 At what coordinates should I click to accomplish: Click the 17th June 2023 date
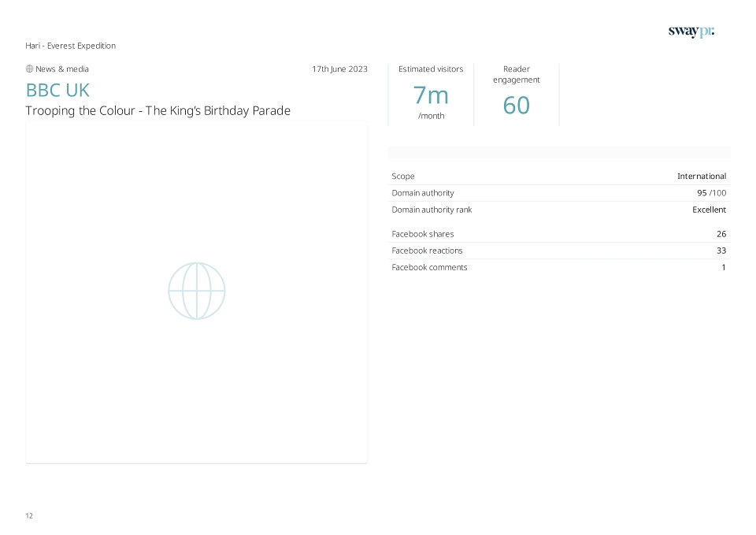(339, 69)
